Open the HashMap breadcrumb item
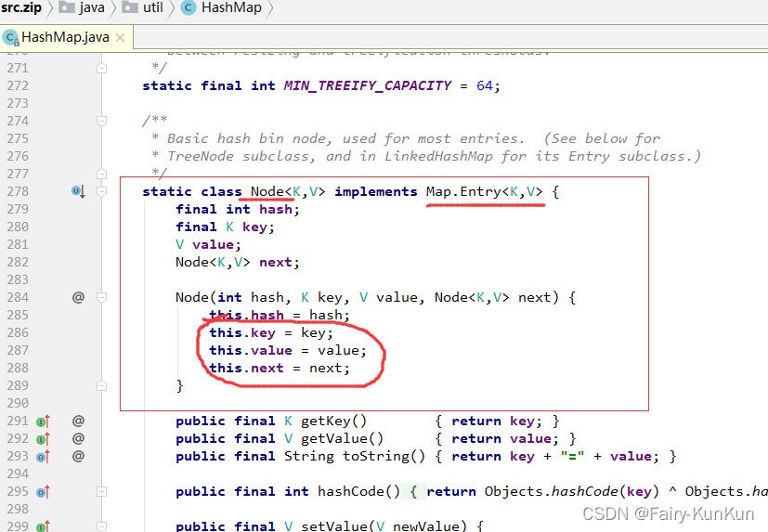Screen dimensions: 768x532 click(231, 7)
